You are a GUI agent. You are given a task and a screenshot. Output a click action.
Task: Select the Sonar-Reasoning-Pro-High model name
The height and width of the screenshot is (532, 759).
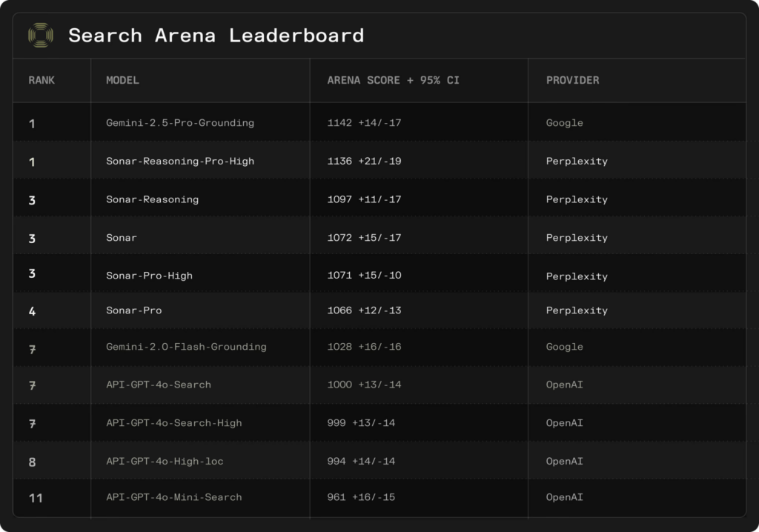click(179, 161)
